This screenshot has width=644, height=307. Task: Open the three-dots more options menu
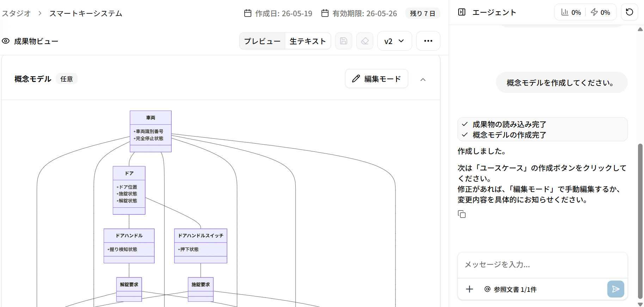pos(428,41)
